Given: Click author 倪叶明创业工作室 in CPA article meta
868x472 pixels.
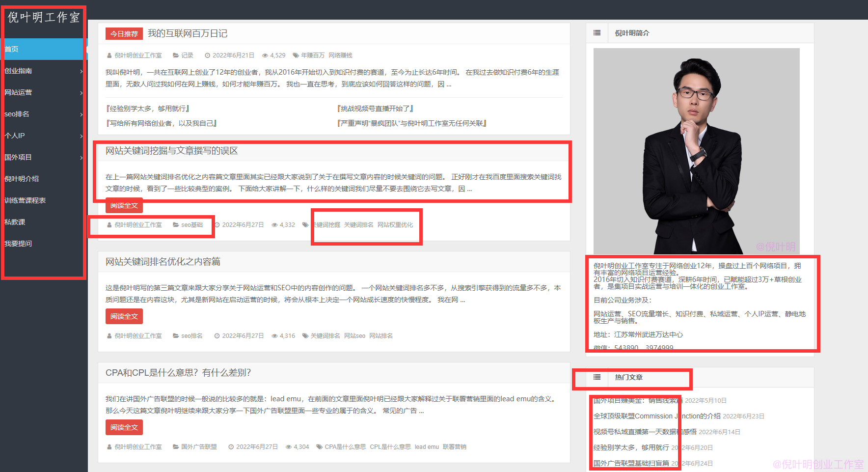Looking at the screenshot, I should point(138,447).
